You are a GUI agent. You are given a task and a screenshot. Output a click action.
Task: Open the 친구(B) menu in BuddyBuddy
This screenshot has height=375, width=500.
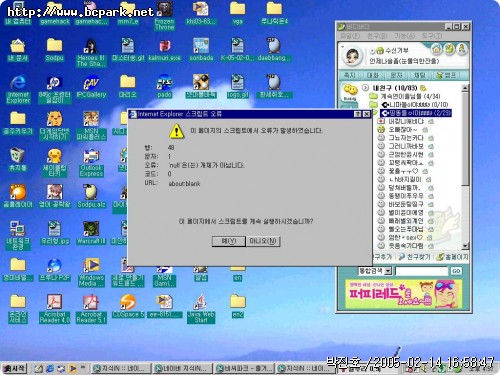[377, 35]
